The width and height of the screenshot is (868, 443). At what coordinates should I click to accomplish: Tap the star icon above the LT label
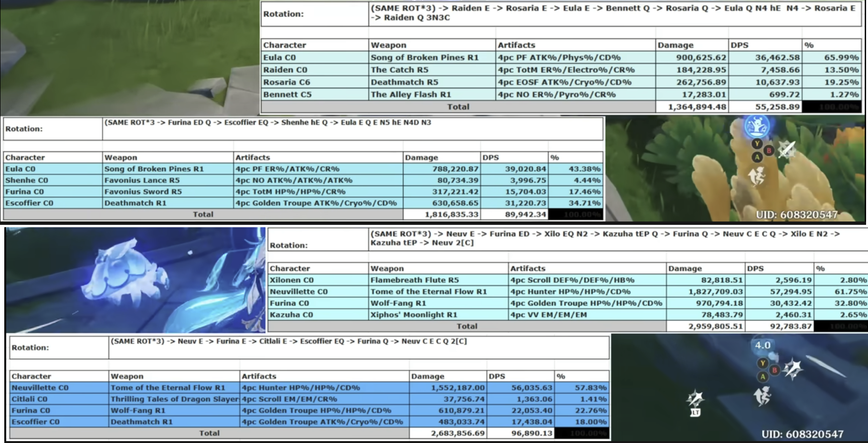(696, 399)
